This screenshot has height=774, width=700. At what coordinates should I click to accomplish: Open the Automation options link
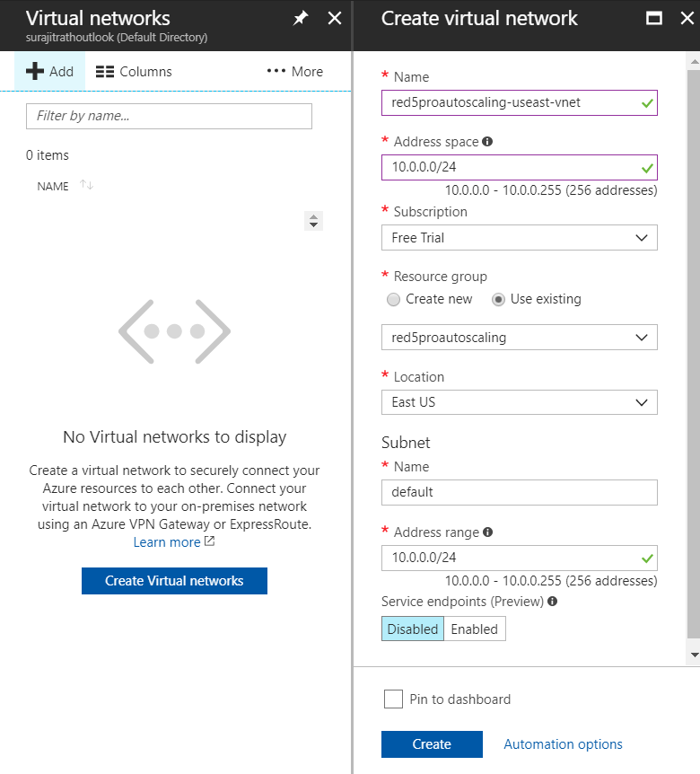point(563,743)
